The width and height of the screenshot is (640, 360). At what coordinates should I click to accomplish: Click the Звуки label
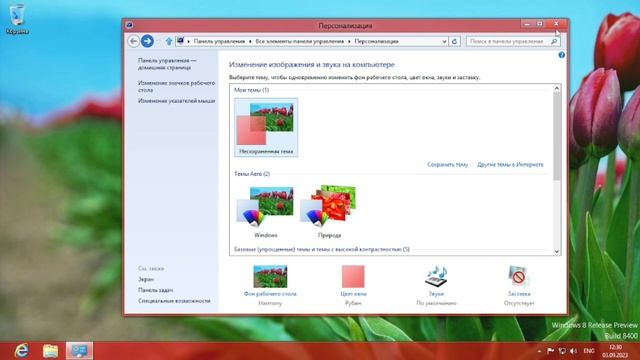[x=436, y=293]
